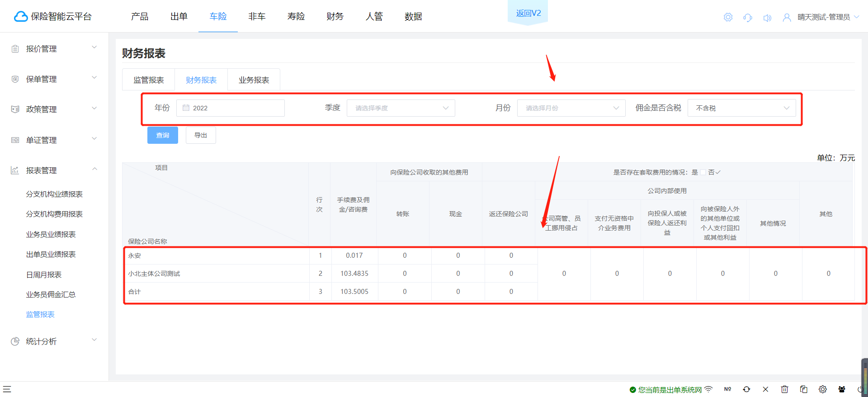Open the 产品 top menu

pyautogui.click(x=140, y=17)
